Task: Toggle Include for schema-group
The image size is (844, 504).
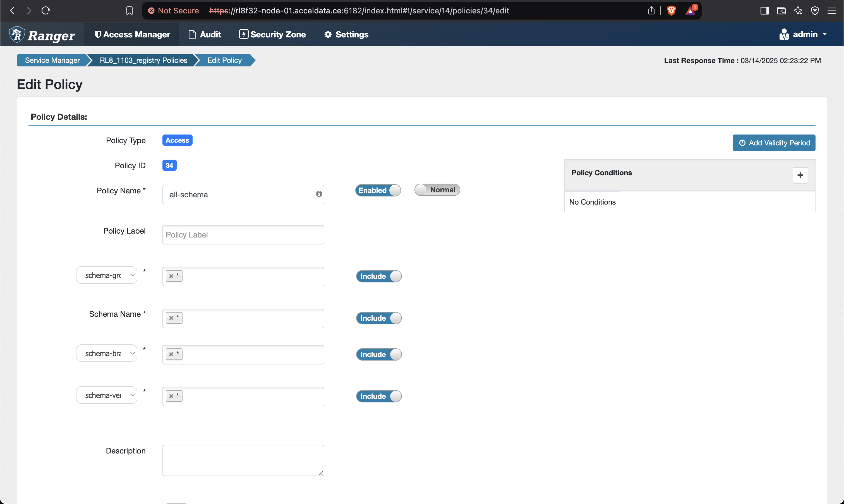Action: [379, 276]
